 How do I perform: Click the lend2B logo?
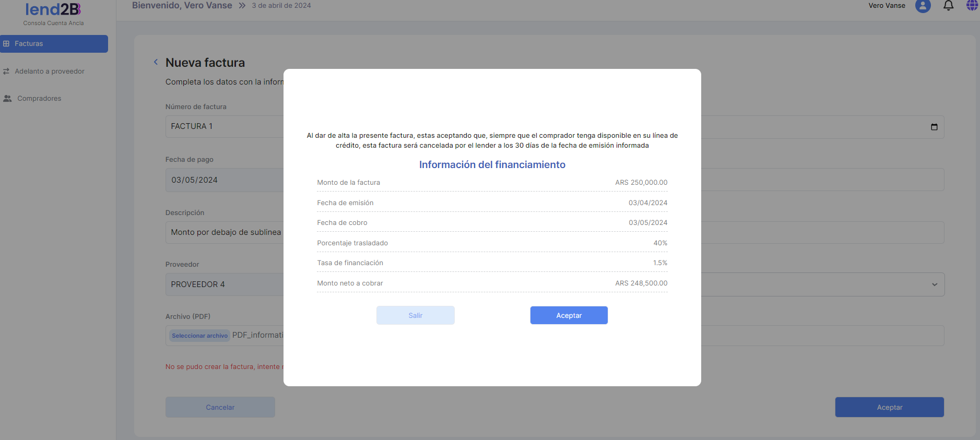(x=53, y=9)
